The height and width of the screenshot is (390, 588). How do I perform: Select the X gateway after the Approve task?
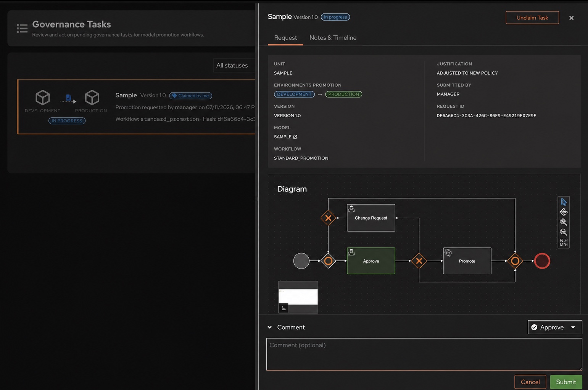point(419,261)
